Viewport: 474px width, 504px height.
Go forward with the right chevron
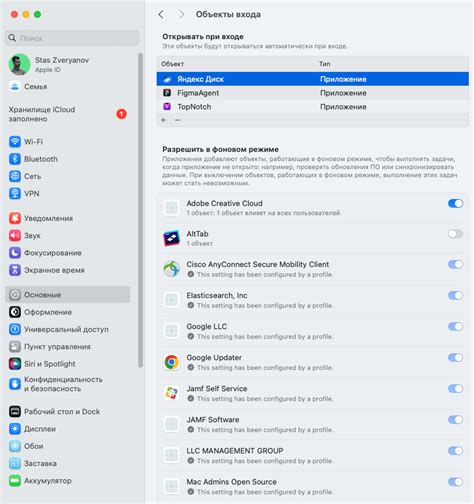point(181,14)
